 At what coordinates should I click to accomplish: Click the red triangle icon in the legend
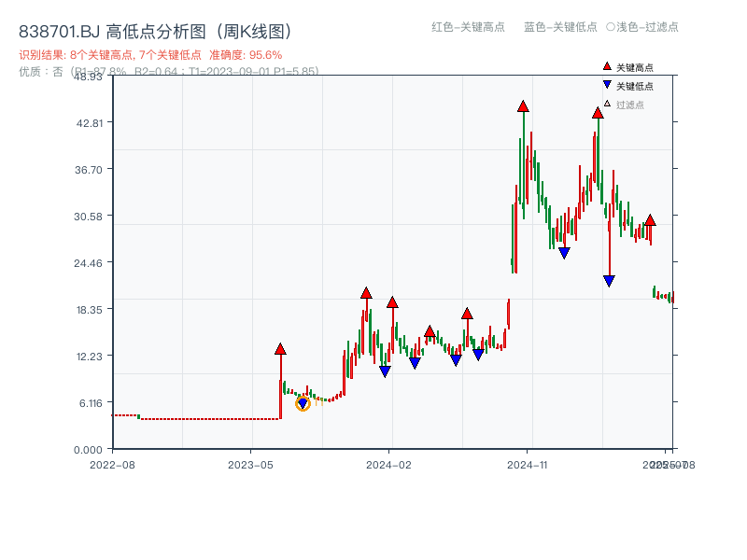607,66
